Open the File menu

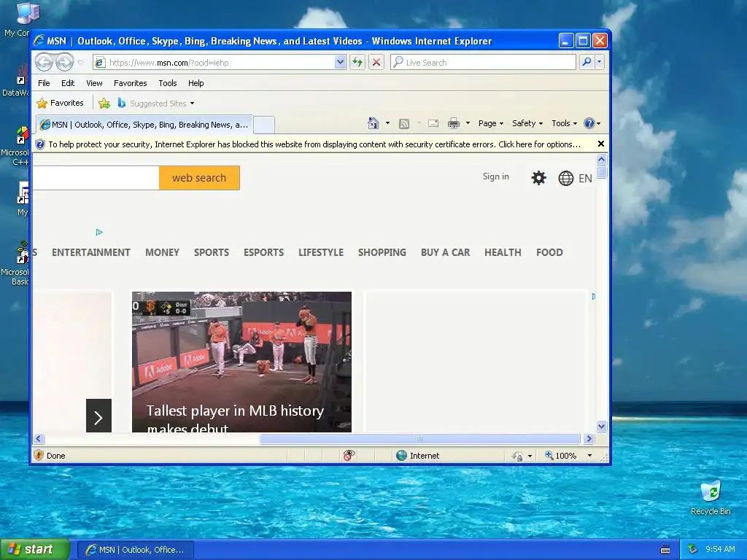pyautogui.click(x=44, y=83)
